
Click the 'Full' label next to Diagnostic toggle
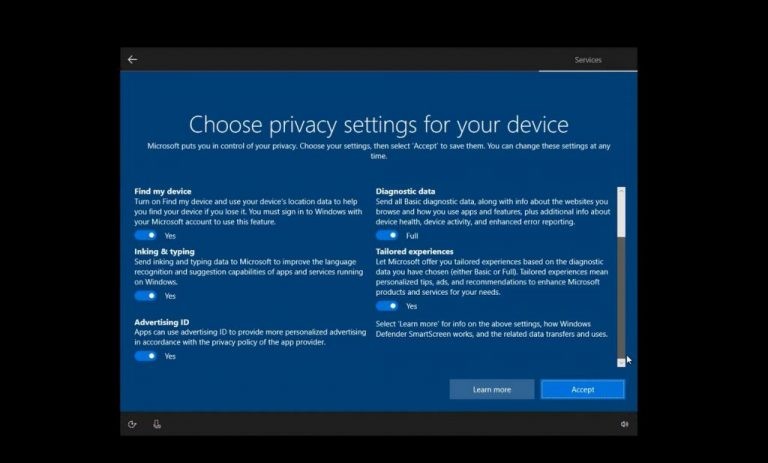click(412, 236)
